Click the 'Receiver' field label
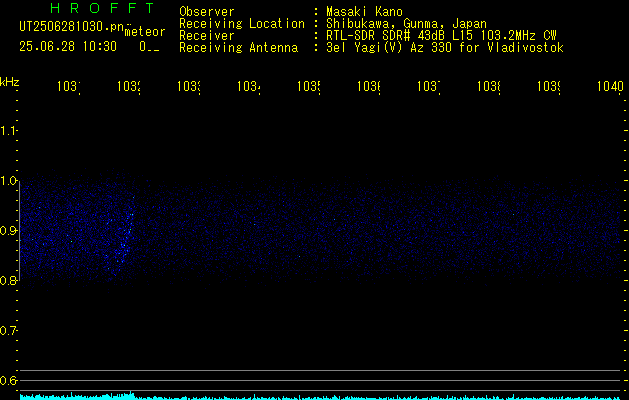This screenshot has height=400, width=629. pyautogui.click(x=207, y=36)
